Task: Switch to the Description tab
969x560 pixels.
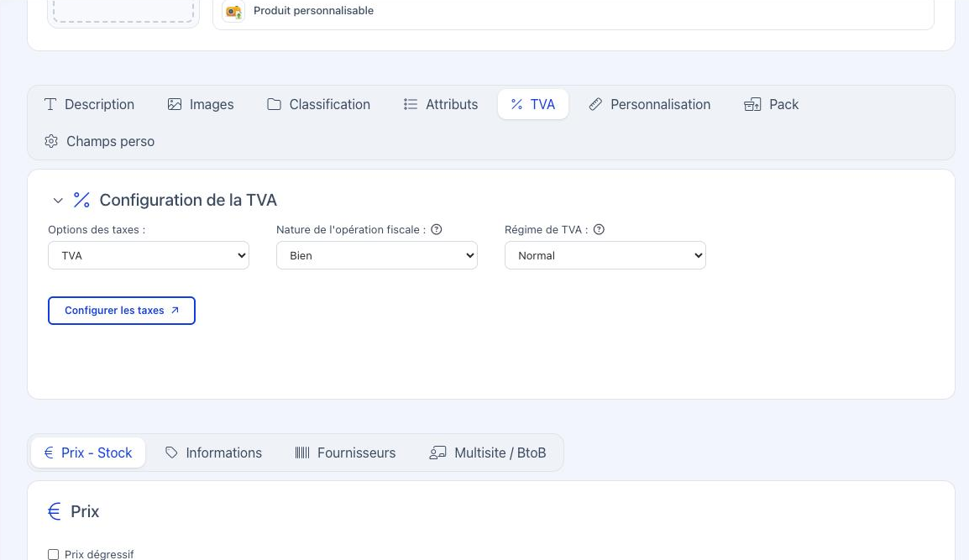Action: point(90,104)
